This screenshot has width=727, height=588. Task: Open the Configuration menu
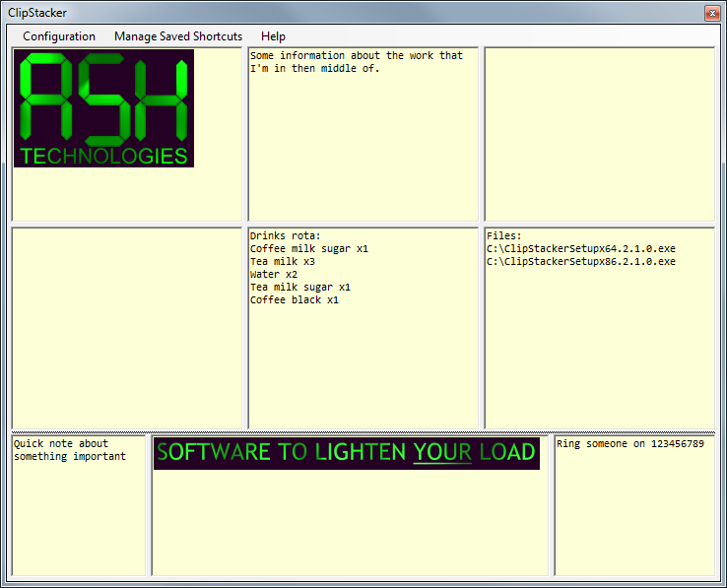point(59,36)
